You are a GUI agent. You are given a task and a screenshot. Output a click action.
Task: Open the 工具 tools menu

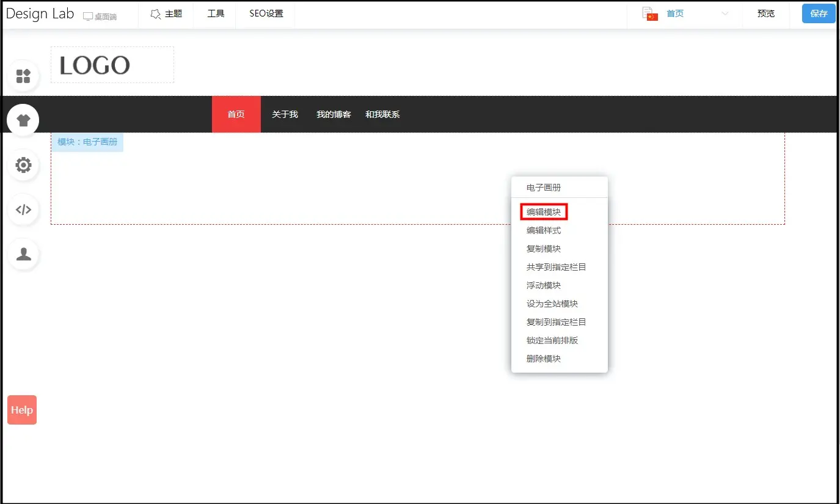[x=216, y=13]
